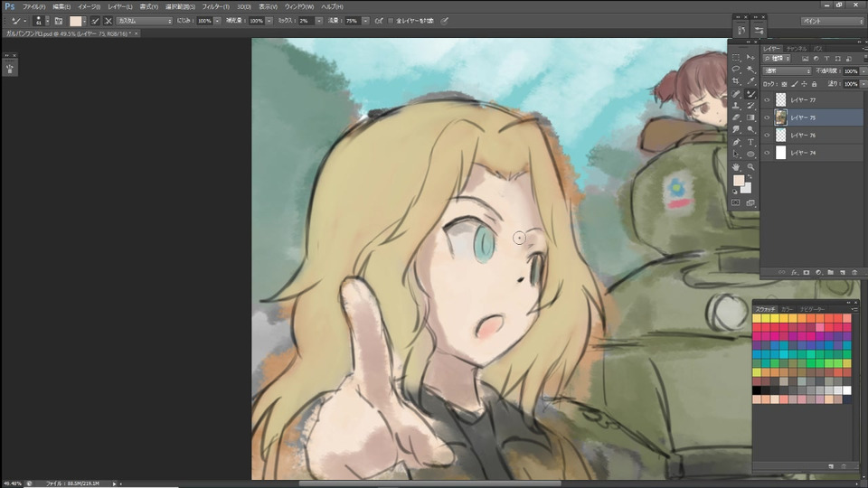Open イメージ(I) menu
868x488 pixels.
[89, 6]
